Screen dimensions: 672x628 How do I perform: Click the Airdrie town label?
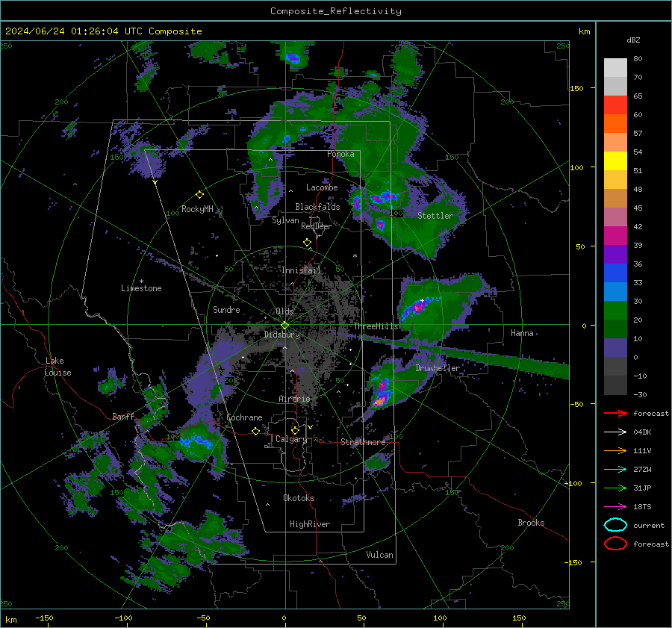pos(294,399)
